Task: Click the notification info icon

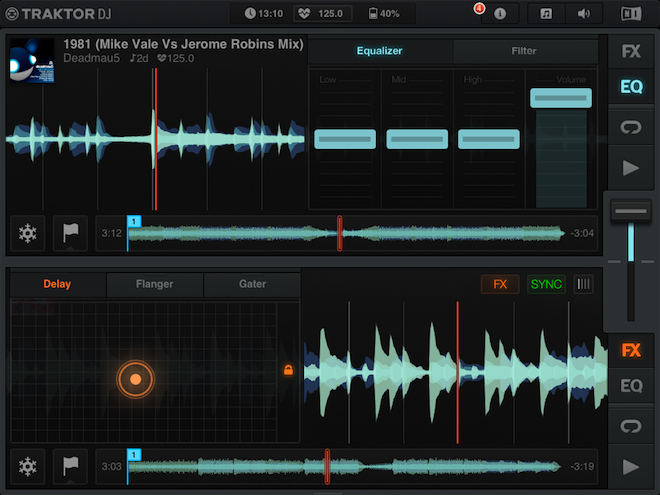Action: 500,14
